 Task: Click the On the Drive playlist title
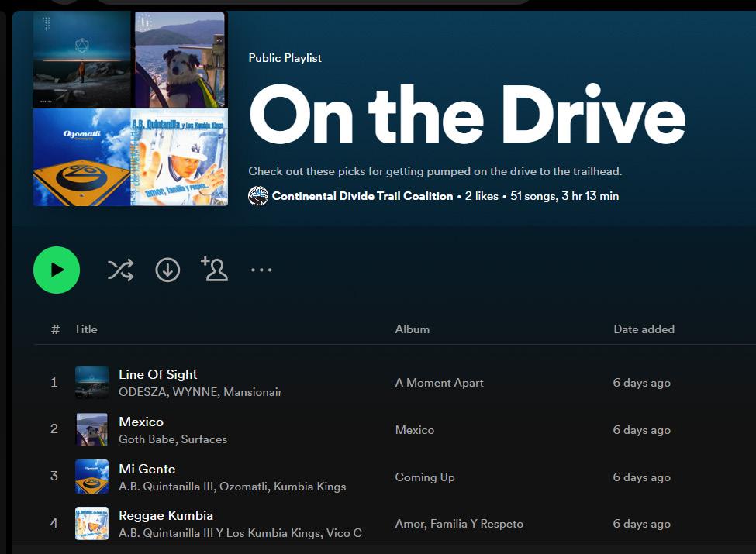pos(467,115)
